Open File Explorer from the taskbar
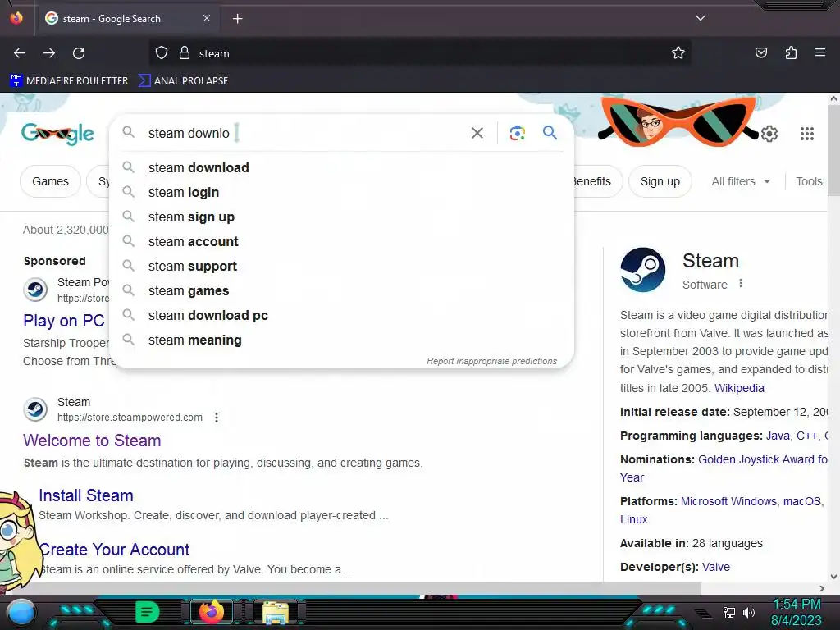 click(276, 613)
